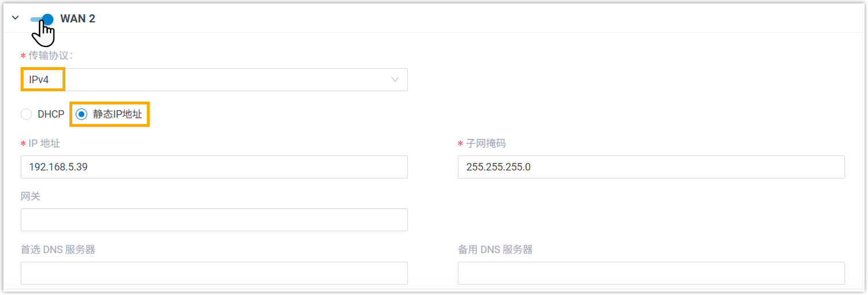The image size is (868, 295).
Task: Click the 传输协议 field label
Action: 50,56
